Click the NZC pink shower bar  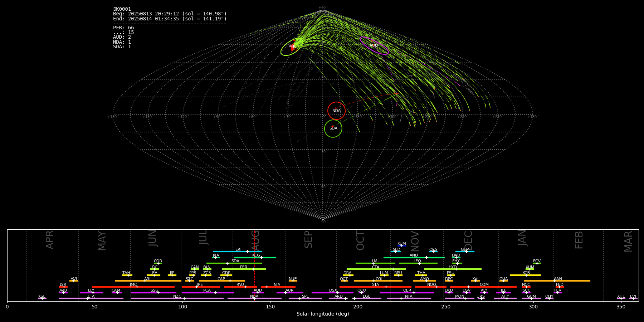177,298
